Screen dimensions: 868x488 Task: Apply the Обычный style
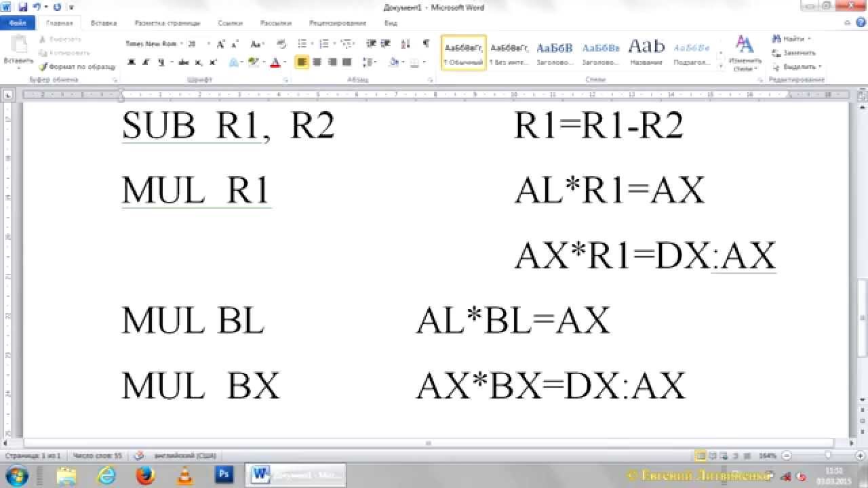click(463, 53)
